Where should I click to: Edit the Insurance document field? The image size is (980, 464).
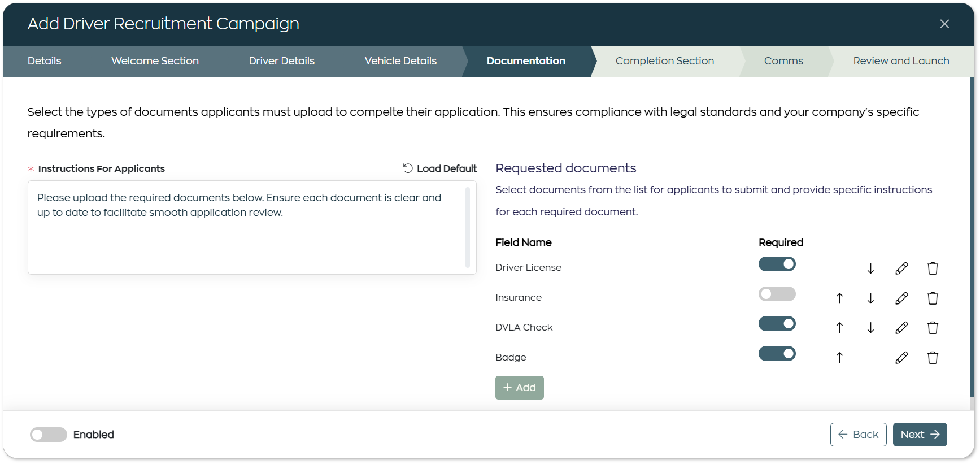tap(901, 298)
